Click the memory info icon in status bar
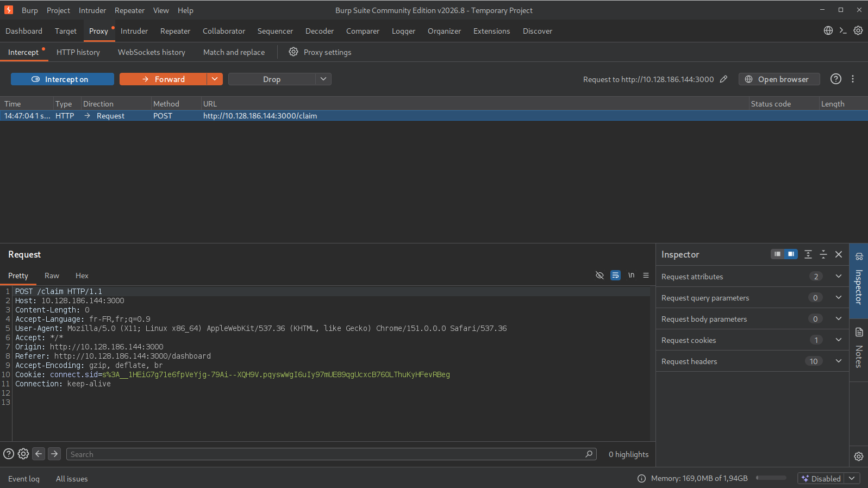868x488 pixels. coord(641,478)
